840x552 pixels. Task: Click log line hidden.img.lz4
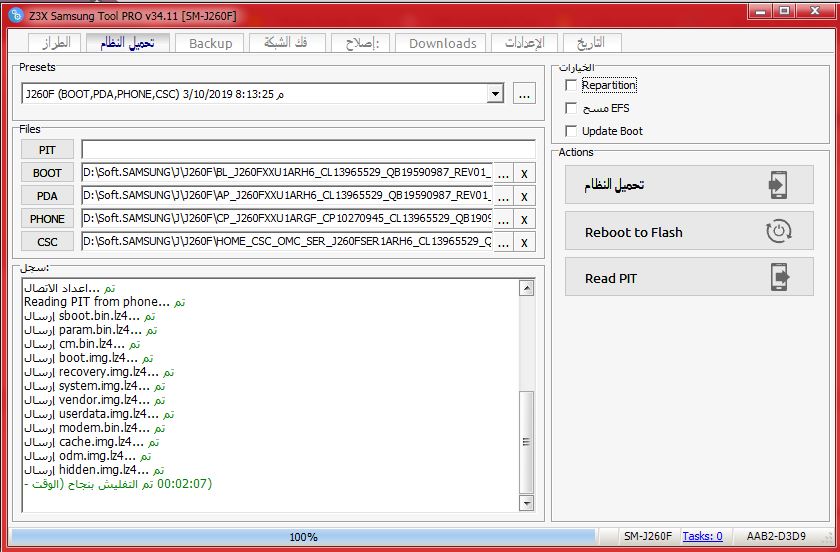click(x=94, y=469)
